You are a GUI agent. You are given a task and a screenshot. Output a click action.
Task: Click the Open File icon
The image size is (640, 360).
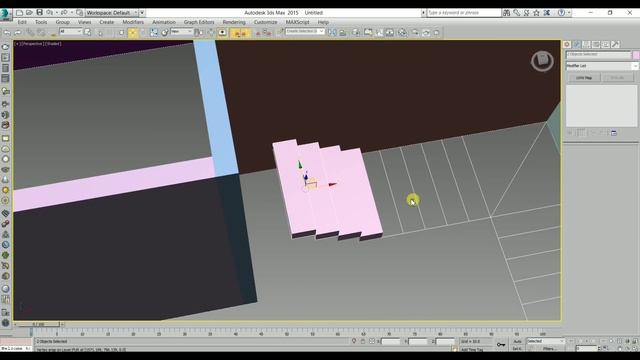point(29,13)
